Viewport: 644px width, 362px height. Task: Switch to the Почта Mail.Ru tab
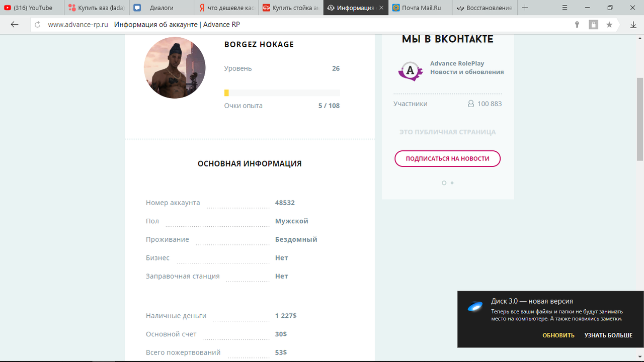[x=421, y=8]
